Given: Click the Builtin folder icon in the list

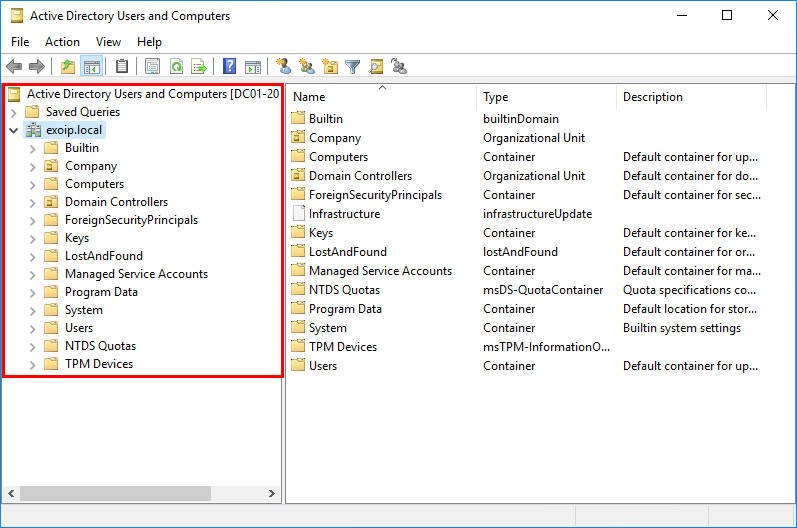Looking at the screenshot, I should [298, 118].
